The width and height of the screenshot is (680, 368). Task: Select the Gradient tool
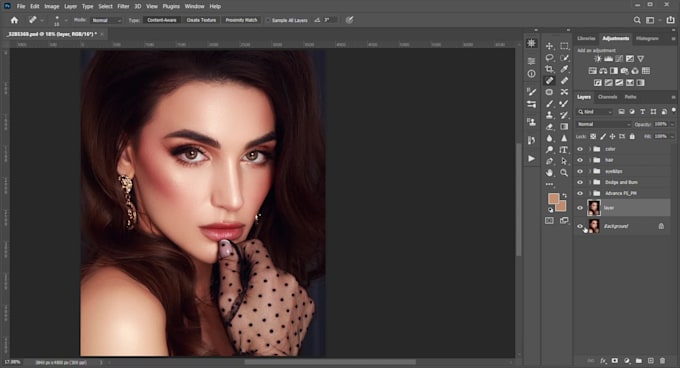coord(564,127)
